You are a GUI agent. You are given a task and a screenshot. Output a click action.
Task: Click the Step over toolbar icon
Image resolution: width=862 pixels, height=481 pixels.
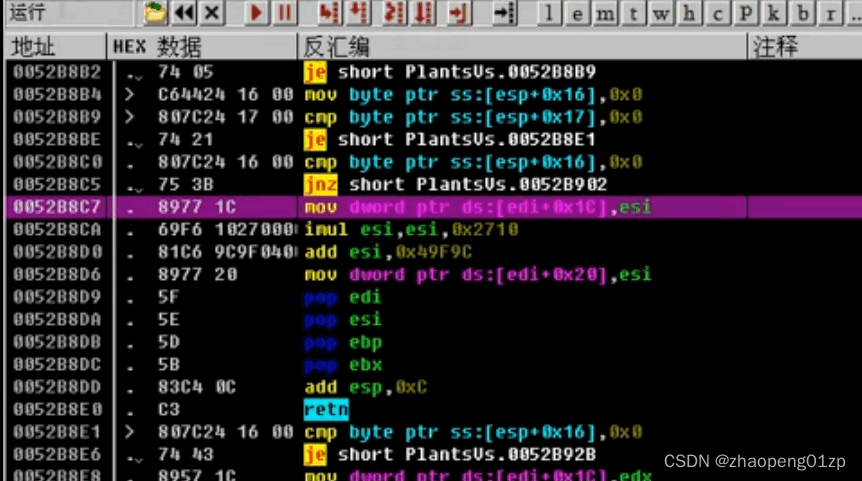point(360,13)
